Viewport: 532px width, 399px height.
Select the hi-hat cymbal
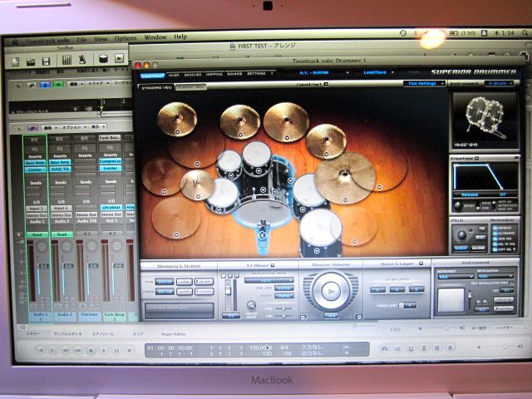click(198, 185)
